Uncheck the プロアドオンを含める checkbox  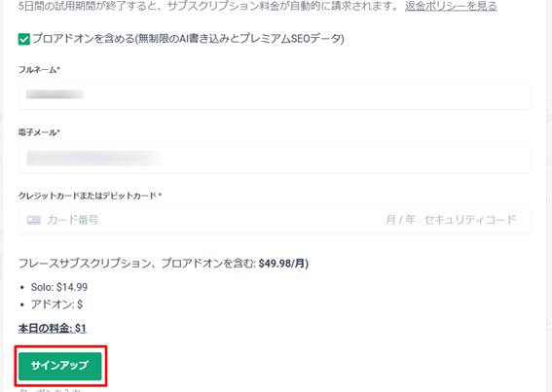click(x=24, y=40)
